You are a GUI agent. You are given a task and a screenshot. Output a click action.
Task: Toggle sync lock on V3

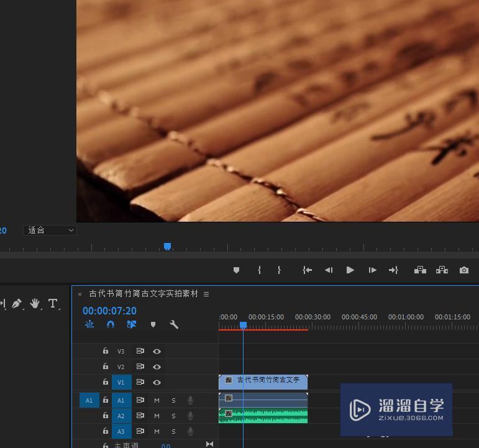point(140,351)
